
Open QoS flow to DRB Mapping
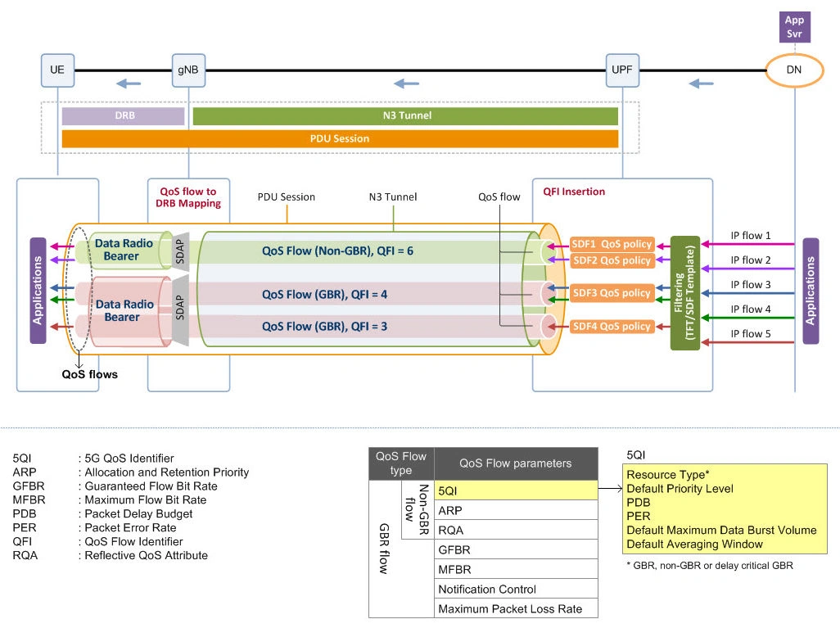[x=187, y=197]
